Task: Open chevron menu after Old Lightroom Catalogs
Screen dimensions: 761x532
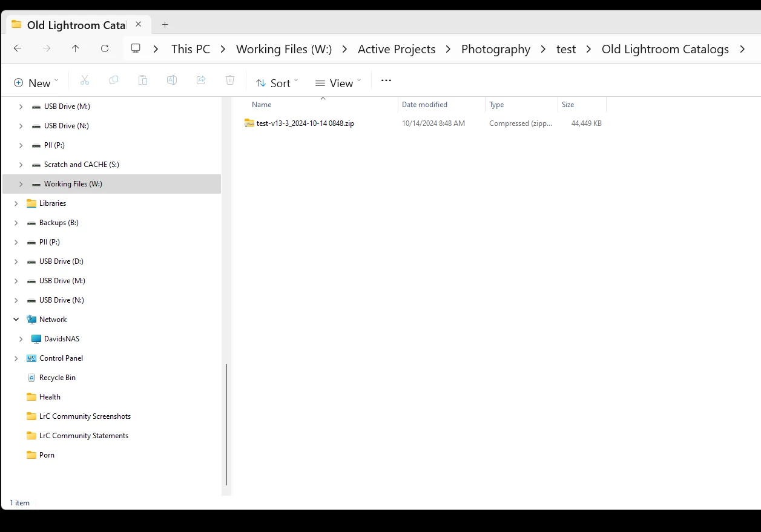Action: (743, 49)
